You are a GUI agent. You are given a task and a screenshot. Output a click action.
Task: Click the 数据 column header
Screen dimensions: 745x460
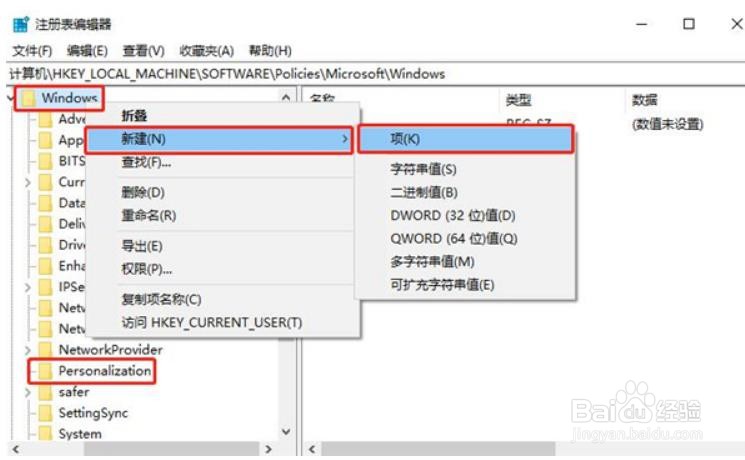(645, 100)
